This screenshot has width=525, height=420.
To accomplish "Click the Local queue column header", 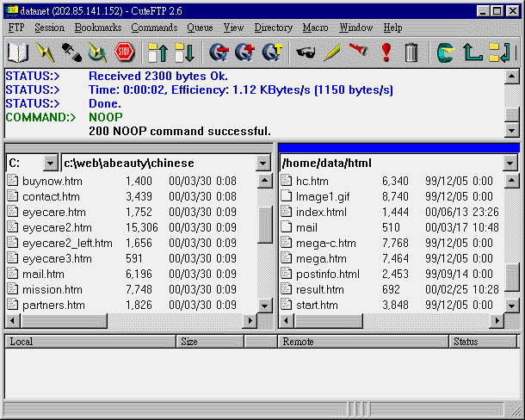I will (90, 342).
